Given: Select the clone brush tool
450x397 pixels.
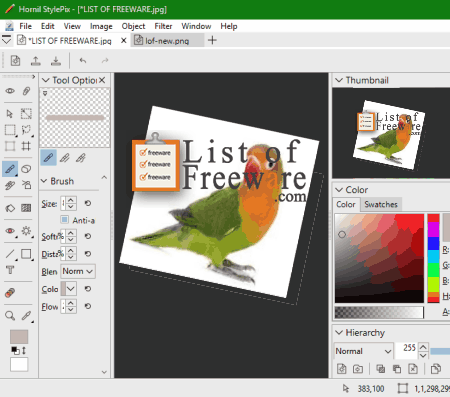Looking at the screenshot, I should click(10, 185).
